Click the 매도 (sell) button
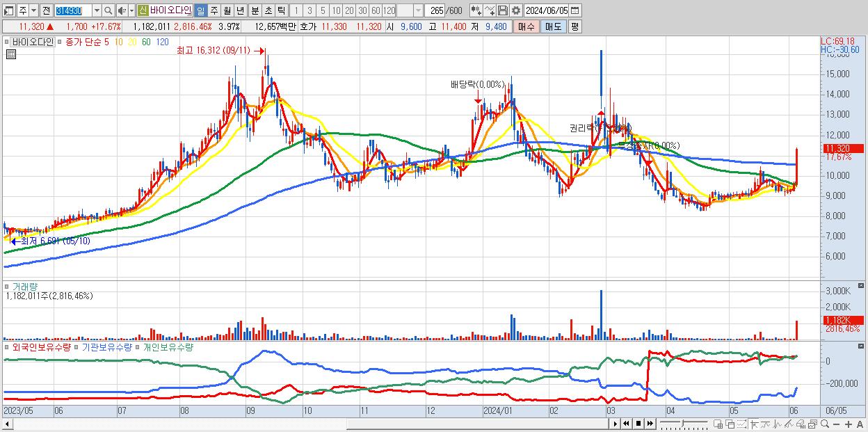Screen dimensions: 868x432 (553, 26)
